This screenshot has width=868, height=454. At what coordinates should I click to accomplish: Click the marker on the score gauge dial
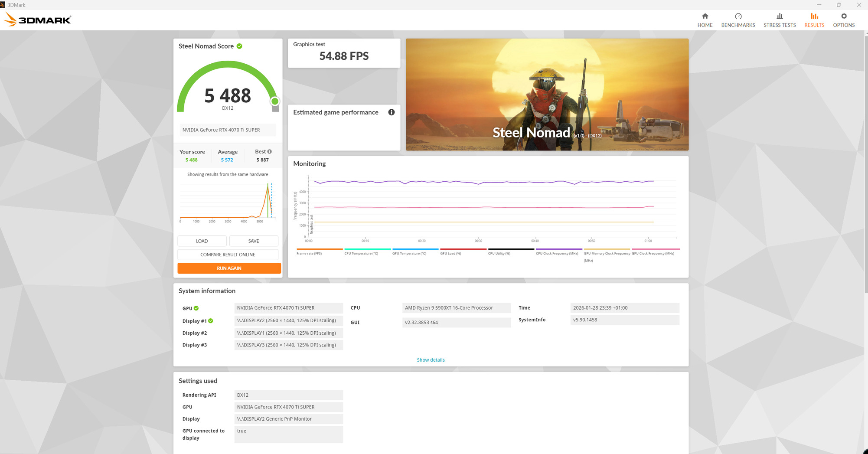tap(275, 101)
